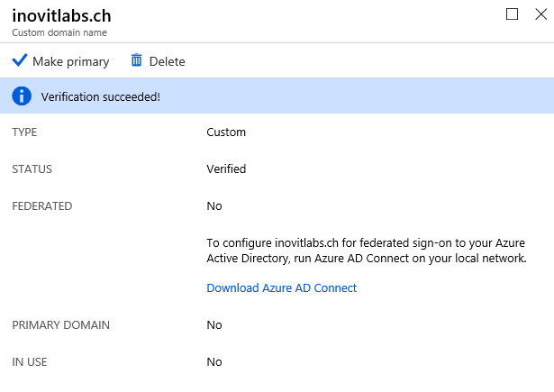Click the federated sign-on description paragraph
The height and width of the screenshot is (392, 554).
point(367,251)
